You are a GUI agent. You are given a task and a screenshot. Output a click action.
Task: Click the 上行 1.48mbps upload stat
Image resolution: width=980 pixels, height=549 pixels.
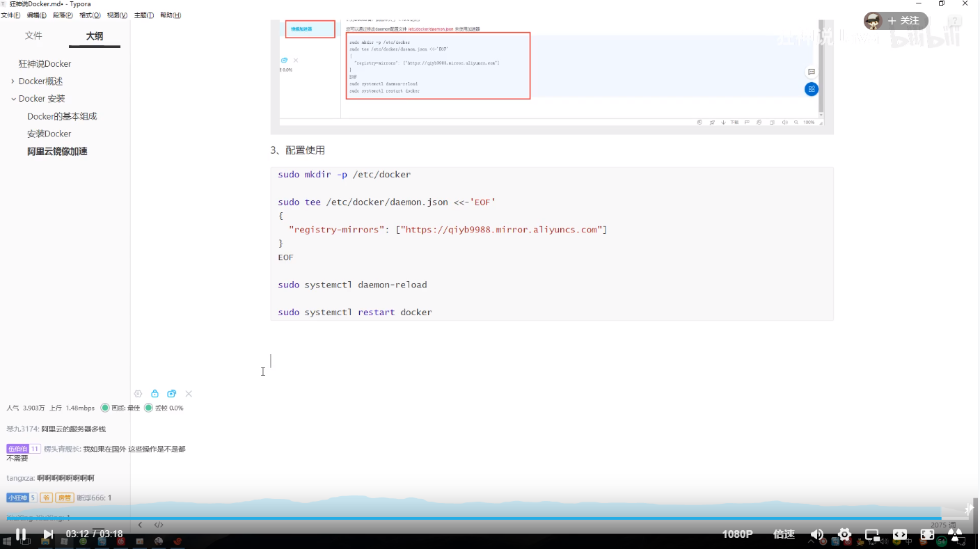72,408
